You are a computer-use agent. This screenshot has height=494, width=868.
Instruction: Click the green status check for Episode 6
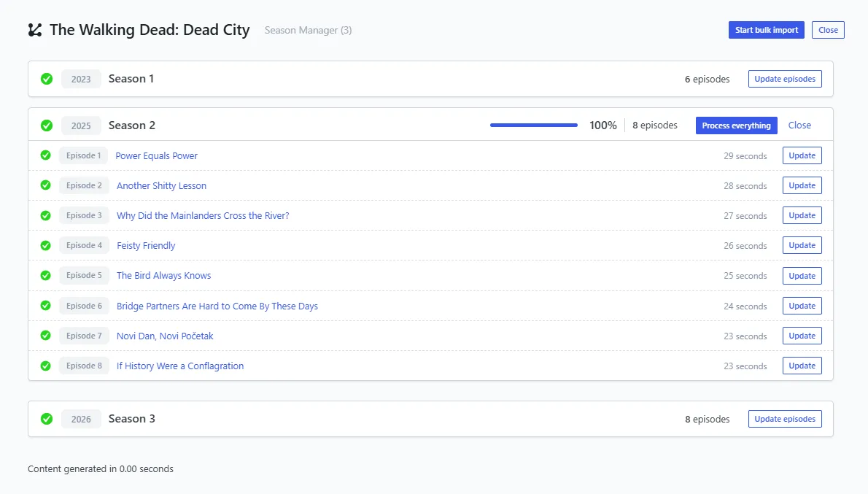[x=45, y=306]
